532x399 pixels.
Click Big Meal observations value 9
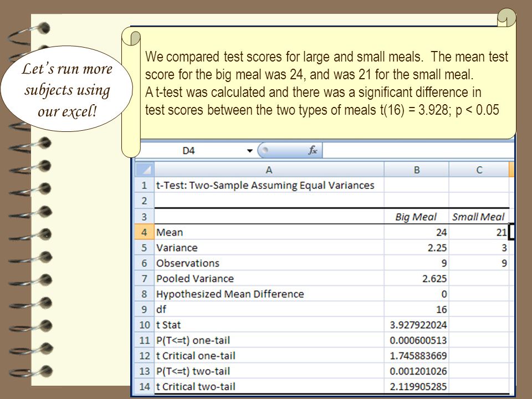pyautogui.click(x=416, y=263)
